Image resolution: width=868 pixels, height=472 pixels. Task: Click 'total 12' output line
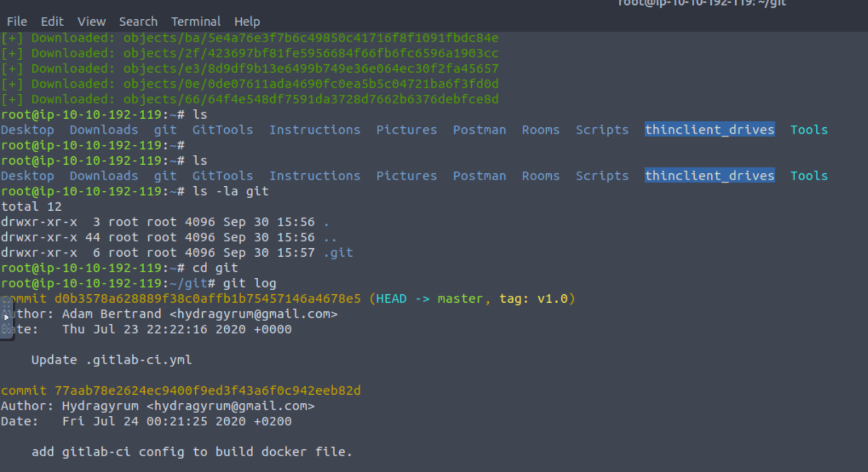[31, 207]
